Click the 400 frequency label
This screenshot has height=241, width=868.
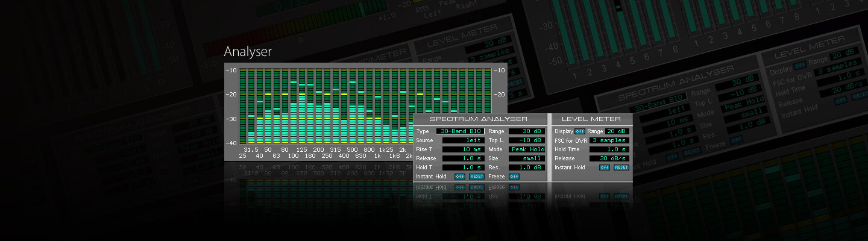344,156
